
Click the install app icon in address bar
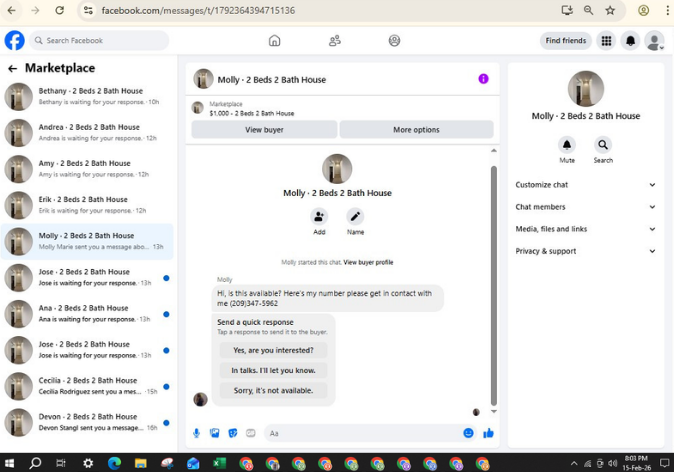(x=567, y=10)
